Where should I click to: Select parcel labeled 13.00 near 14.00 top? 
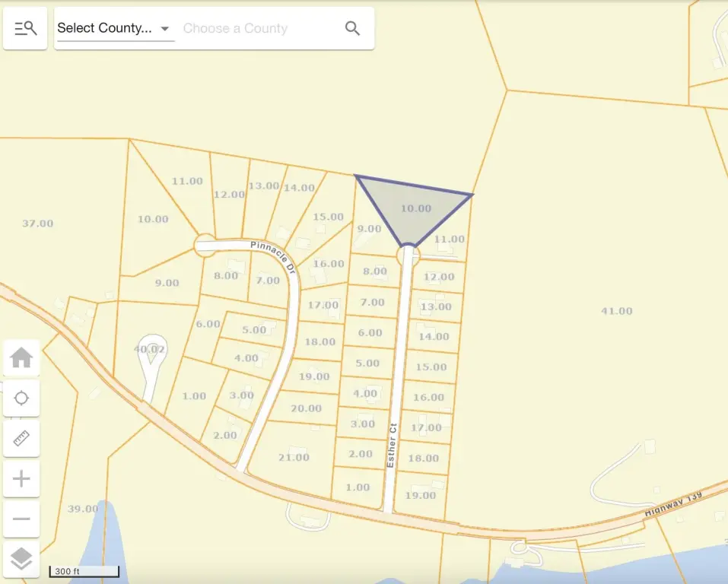pos(263,186)
